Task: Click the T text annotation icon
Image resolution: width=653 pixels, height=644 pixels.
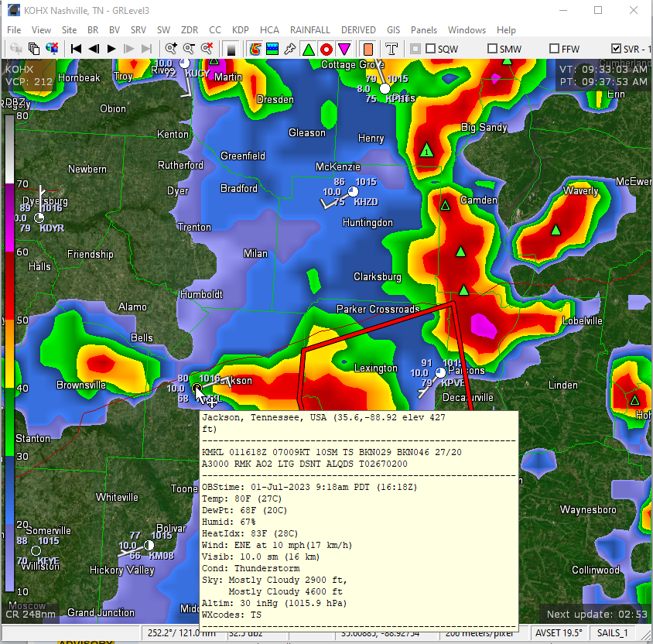Action: (391, 48)
